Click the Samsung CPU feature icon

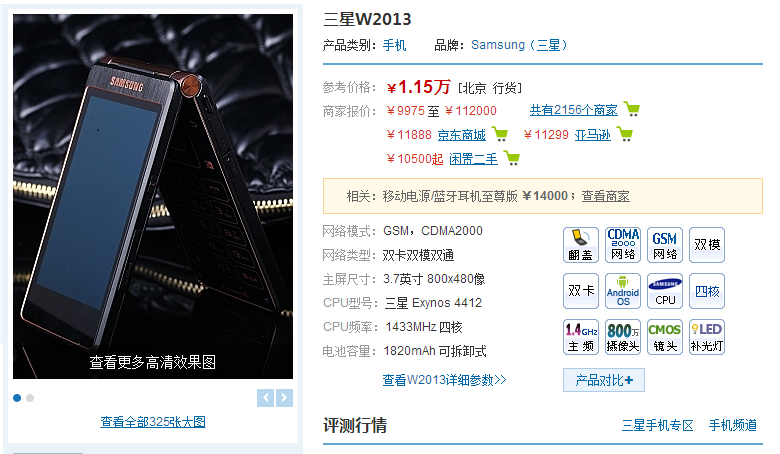click(665, 291)
